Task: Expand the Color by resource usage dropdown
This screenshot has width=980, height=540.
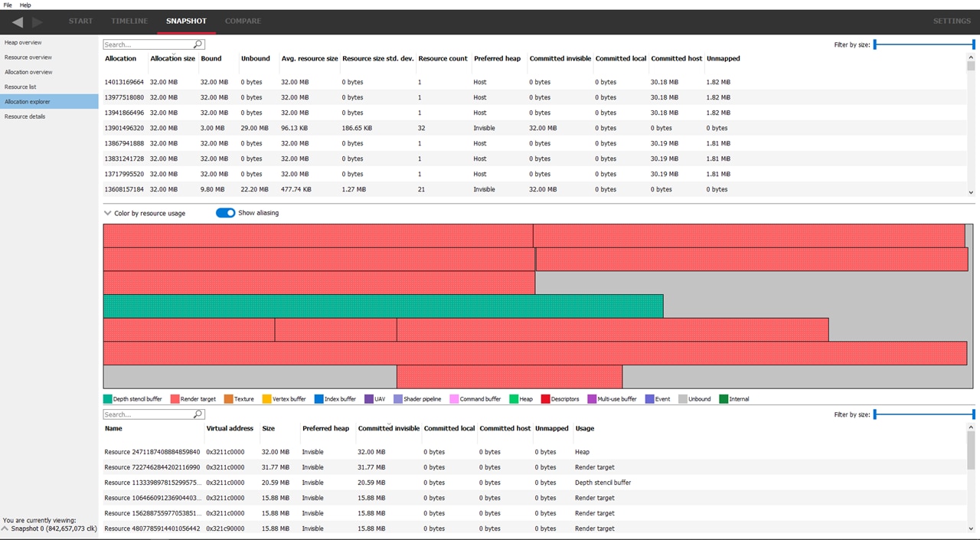Action: (x=108, y=213)
